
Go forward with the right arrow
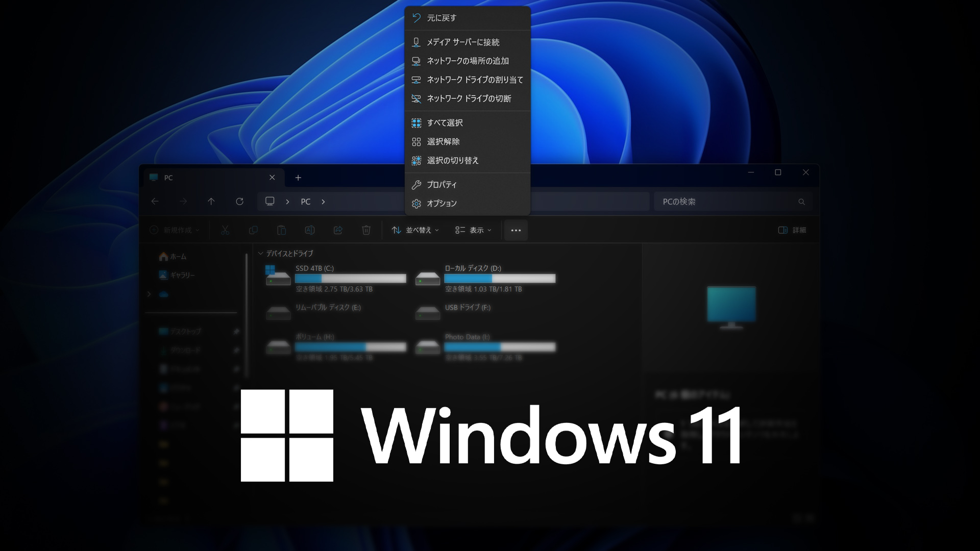click(183, 202)
